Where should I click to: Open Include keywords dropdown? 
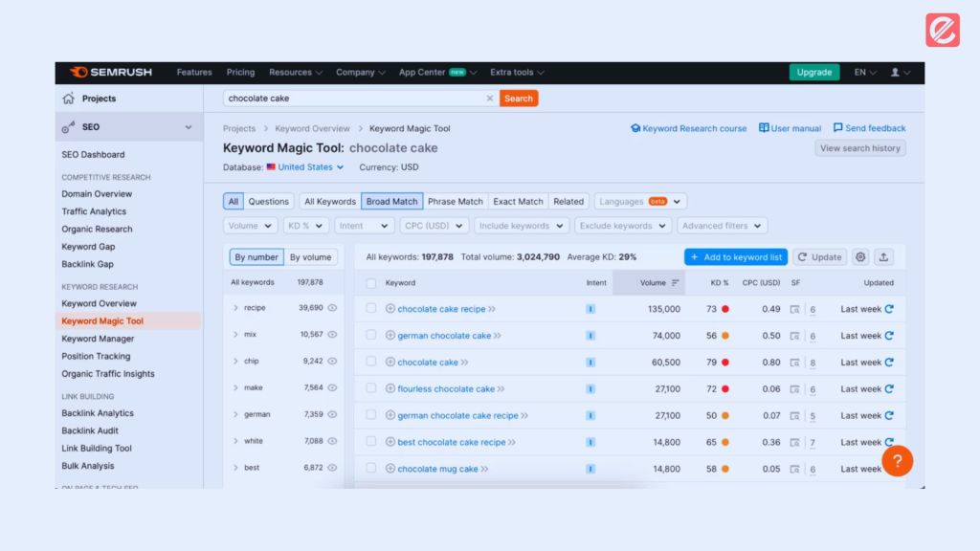tap(522, 226)
